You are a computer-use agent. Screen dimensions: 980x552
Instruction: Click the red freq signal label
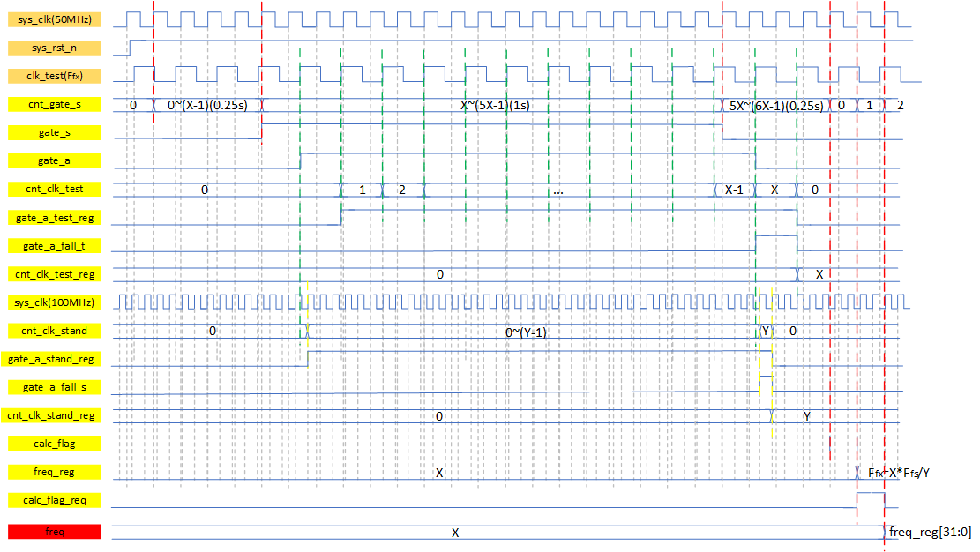(55, 532)
